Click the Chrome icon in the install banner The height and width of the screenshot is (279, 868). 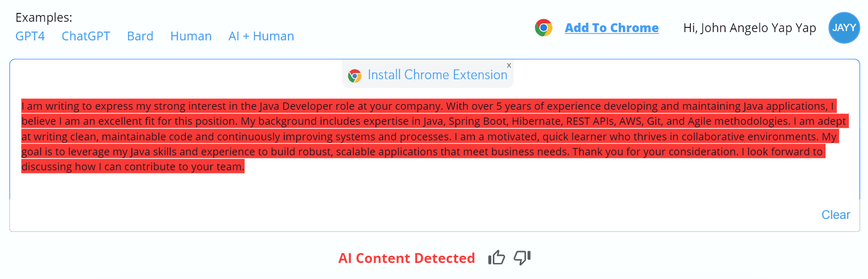pos(354,76)
